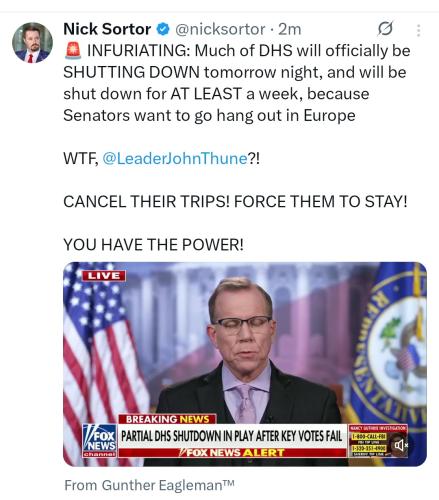
Task: Click the 2m post timestamp
Action: 290,29
